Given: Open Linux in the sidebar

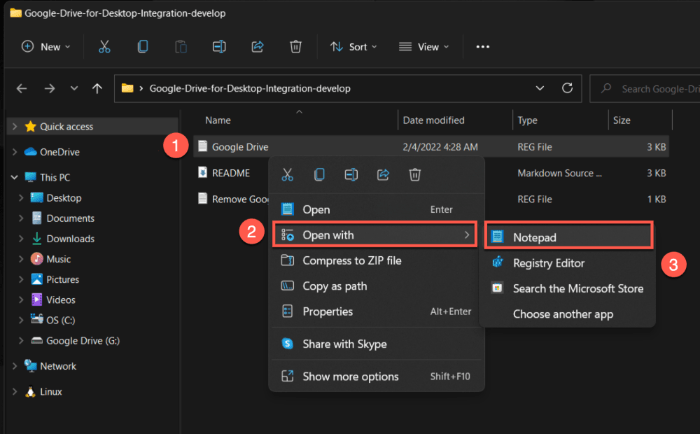Looking at the screenshot, I should pos(43,392).
